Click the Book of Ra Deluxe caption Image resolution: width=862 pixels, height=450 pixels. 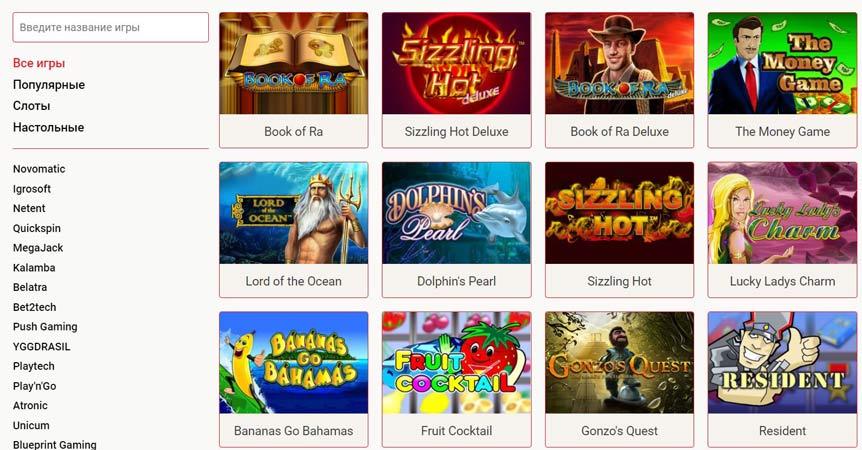click(x=619, y=131)
